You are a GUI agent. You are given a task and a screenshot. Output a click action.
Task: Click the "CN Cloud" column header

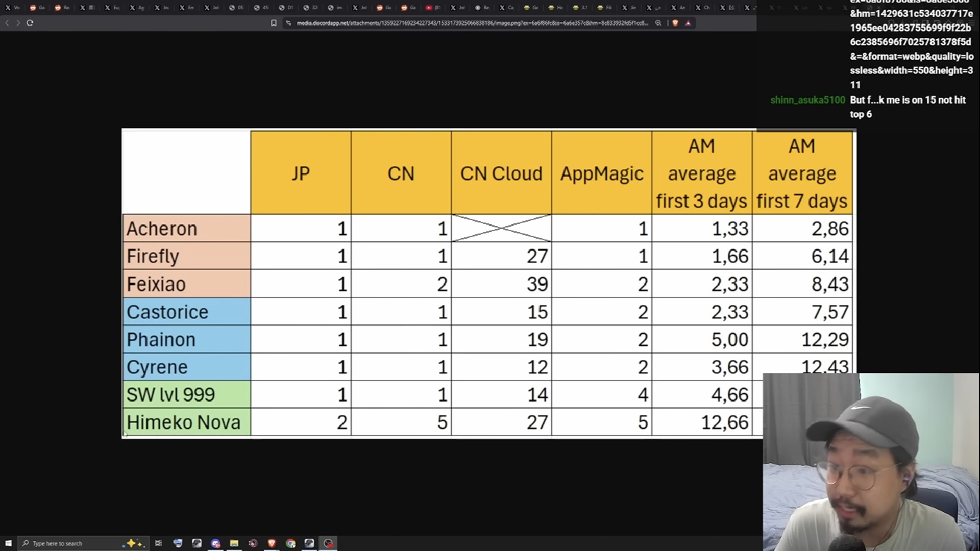501,173
